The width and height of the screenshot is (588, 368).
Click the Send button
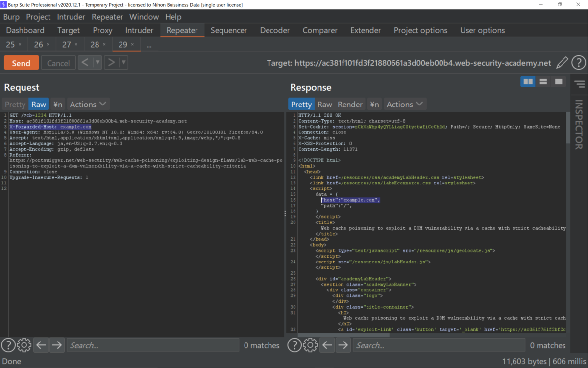click(21, 63)
